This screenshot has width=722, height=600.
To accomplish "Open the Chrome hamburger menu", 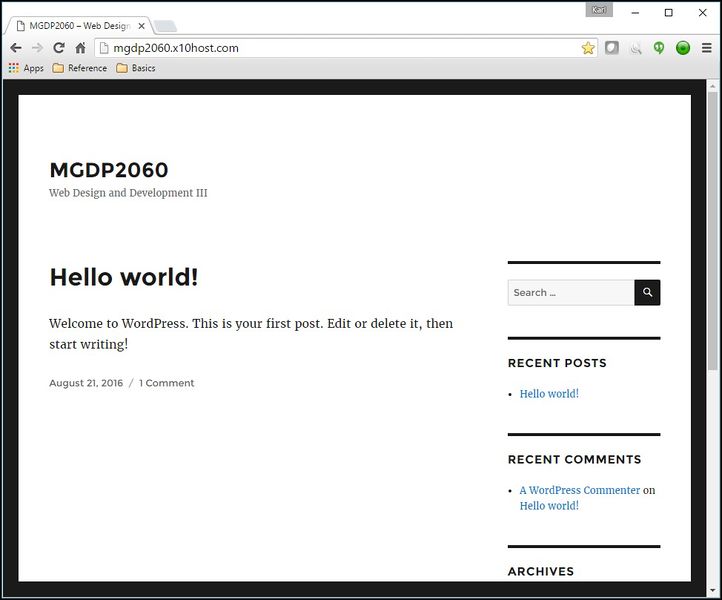I will (x=707, y=48).
